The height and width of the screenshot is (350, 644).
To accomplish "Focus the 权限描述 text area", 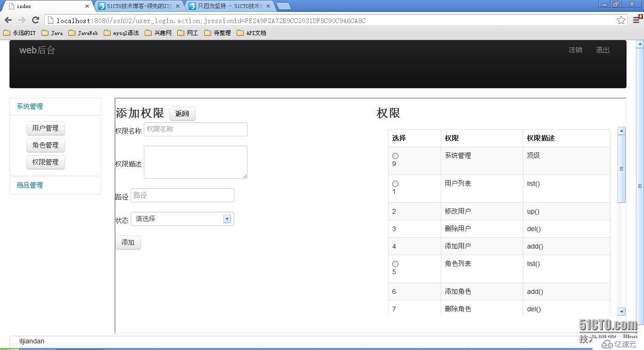I will (196, 162).
